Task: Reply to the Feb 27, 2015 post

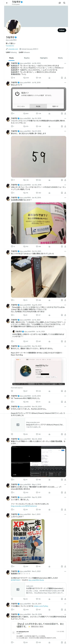Action: [x=13, y=180]
